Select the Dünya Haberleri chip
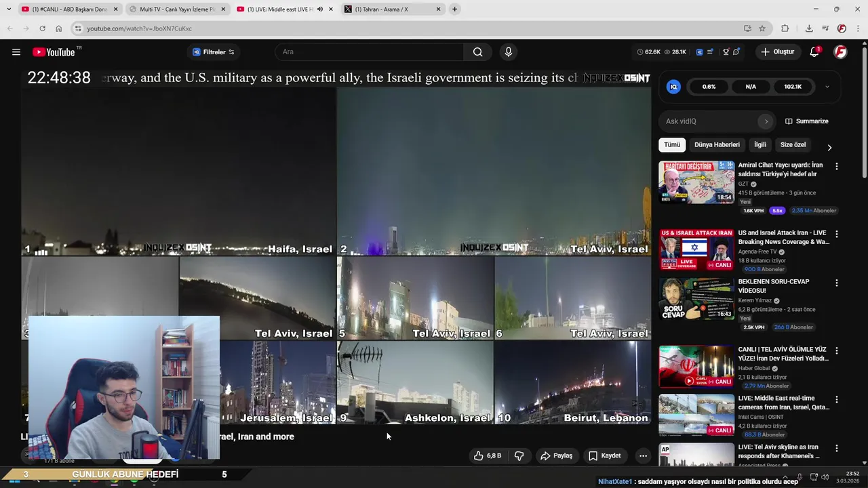This screenshot has height=488, width=868. [717, 145]
